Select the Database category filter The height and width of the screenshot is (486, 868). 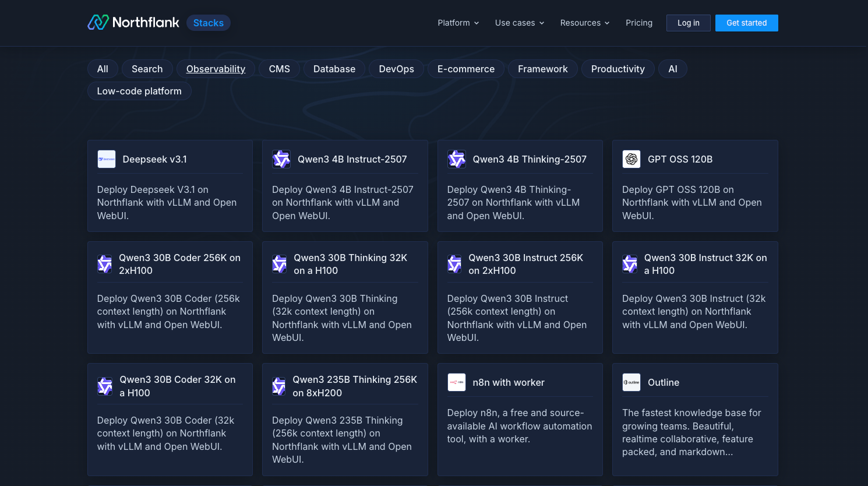point(334,69)
